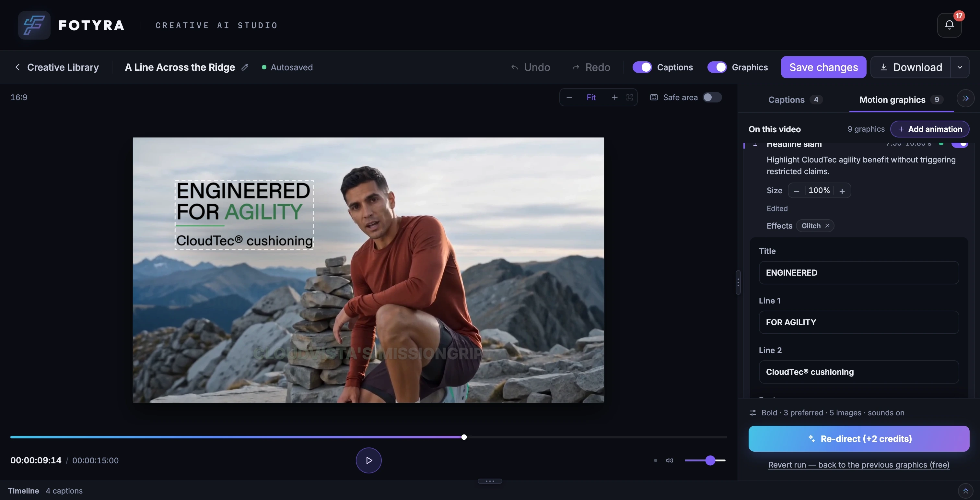Go back to Creative Library
Screen dimensions: 980x500
(x=57, y=67)
